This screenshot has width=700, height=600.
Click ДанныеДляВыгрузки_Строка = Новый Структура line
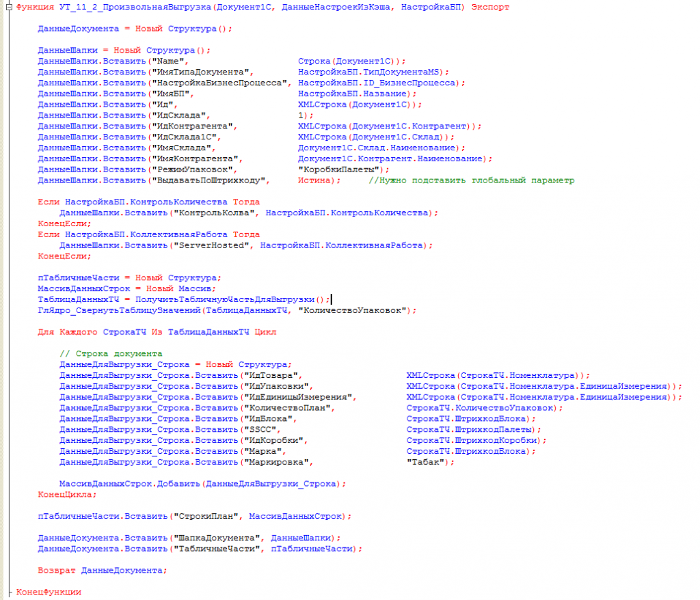click(176, 365)
